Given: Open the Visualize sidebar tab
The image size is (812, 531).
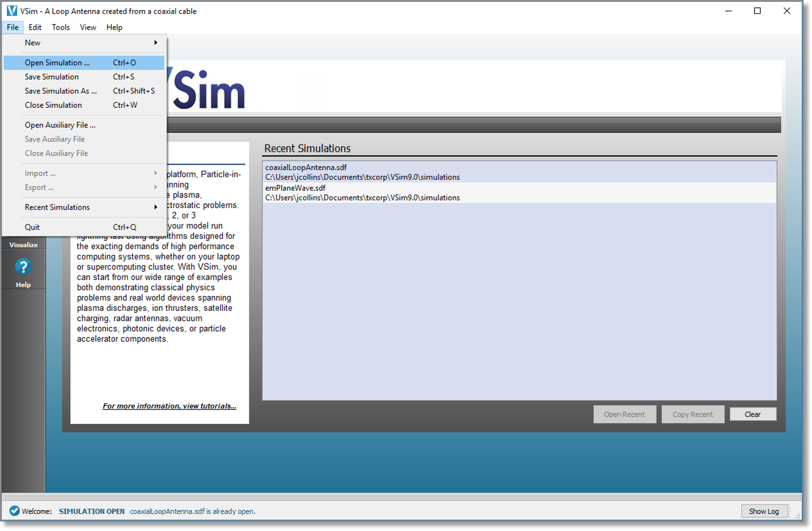Looking at the screenshot, I should [x=23, y=245].
